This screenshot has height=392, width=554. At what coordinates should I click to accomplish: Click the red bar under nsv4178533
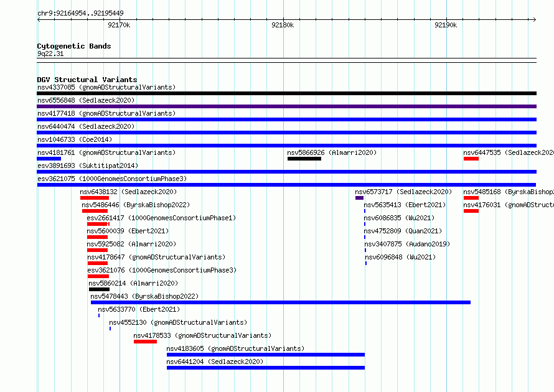pos(145,342)
